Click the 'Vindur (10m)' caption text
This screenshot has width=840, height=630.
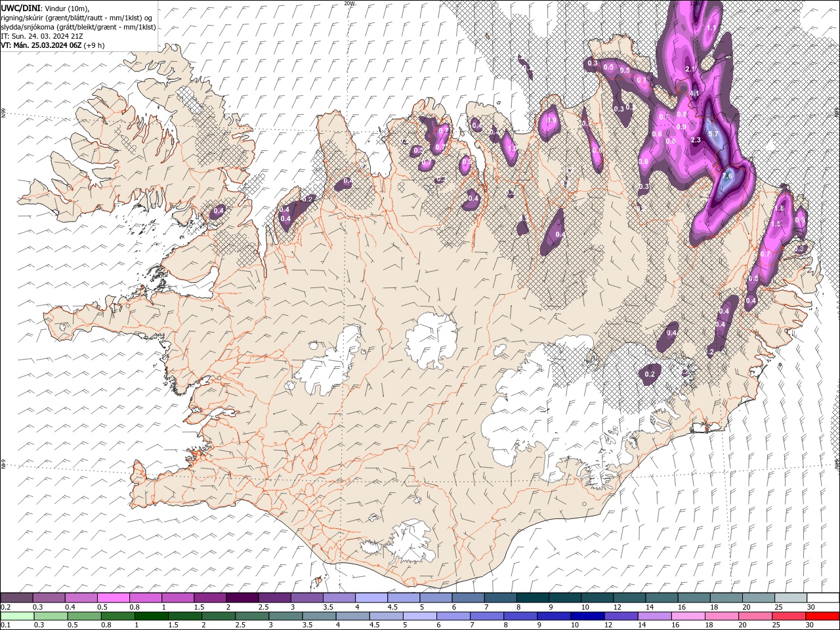tap(67, 7)
